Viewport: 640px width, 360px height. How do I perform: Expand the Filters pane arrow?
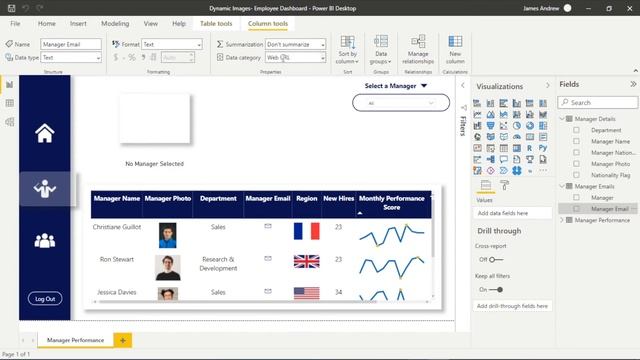pyautogui.click(x=463, y=85)
